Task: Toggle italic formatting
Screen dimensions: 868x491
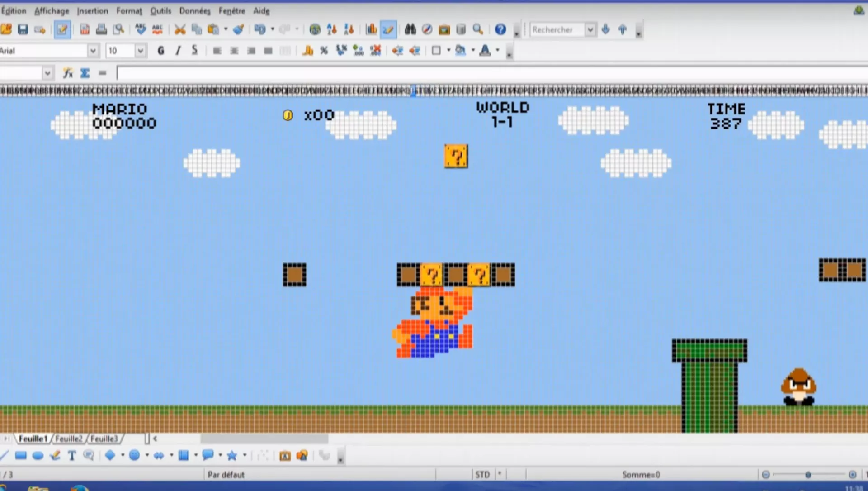Action: click(178, 51)
